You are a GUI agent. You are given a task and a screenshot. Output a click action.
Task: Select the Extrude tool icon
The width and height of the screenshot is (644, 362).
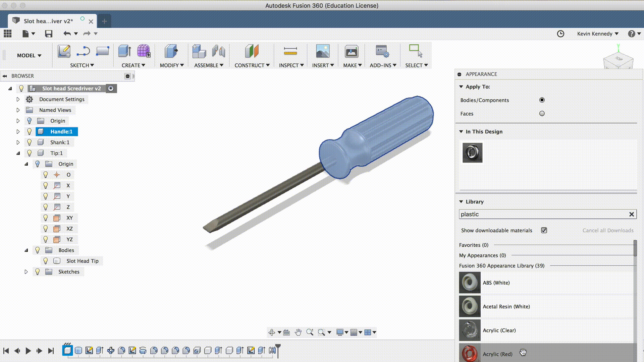tap(125, 51)
